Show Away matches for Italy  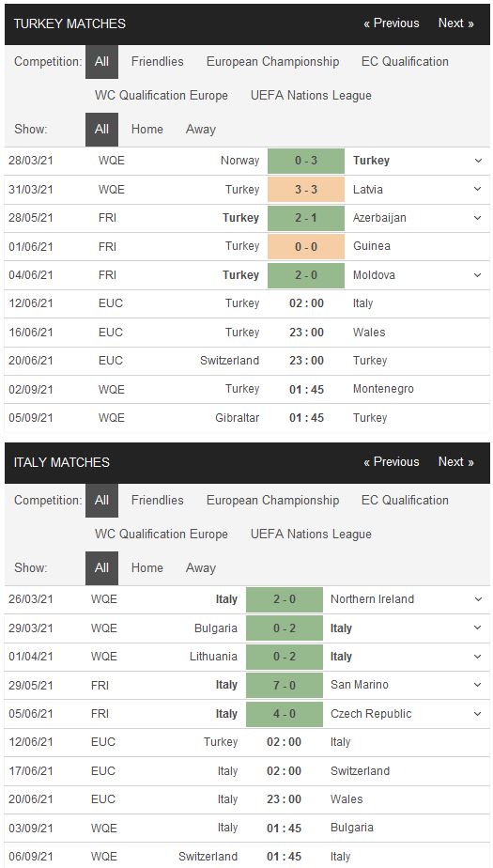click(200, 568)
